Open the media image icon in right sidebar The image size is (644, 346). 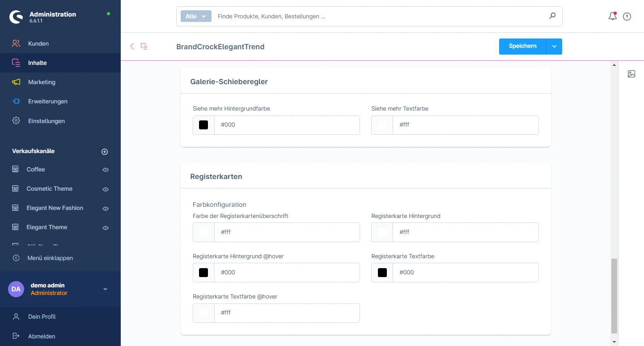[631, 74]
